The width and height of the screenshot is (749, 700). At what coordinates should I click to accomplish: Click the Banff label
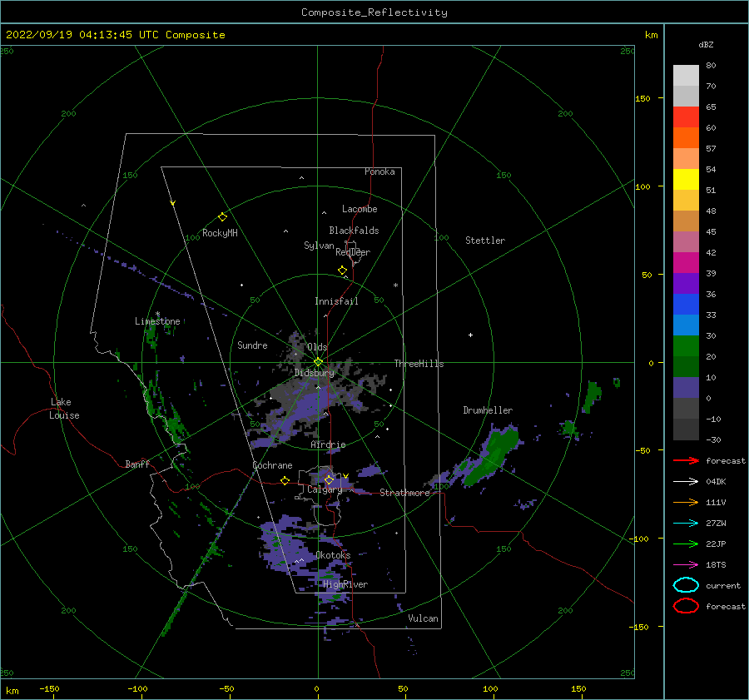(x=137, y=464)
